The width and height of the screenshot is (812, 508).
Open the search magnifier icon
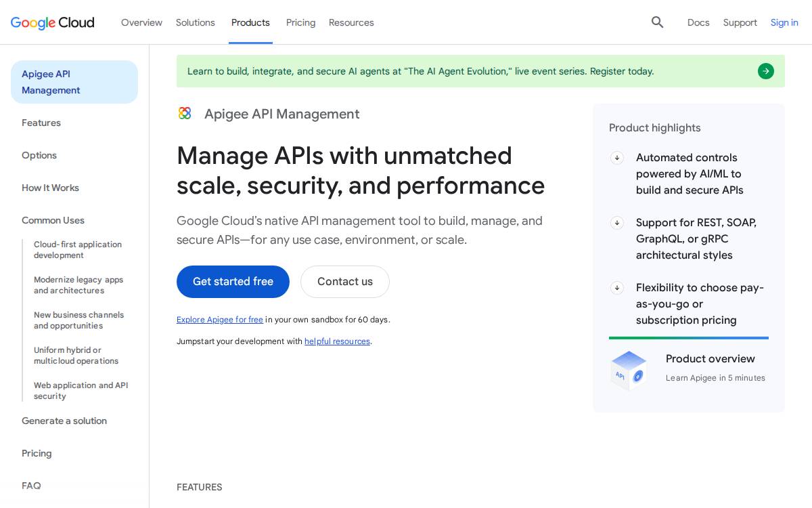(657, 22)
